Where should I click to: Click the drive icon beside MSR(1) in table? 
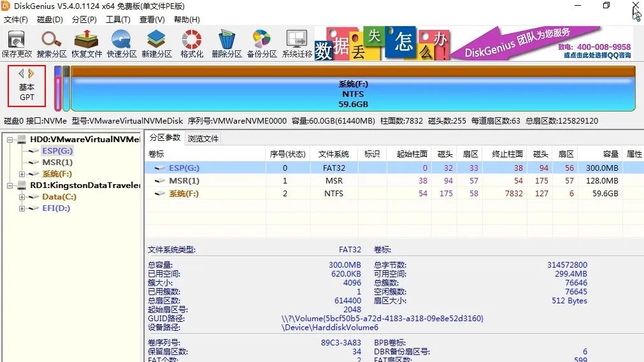click(159, 181)
